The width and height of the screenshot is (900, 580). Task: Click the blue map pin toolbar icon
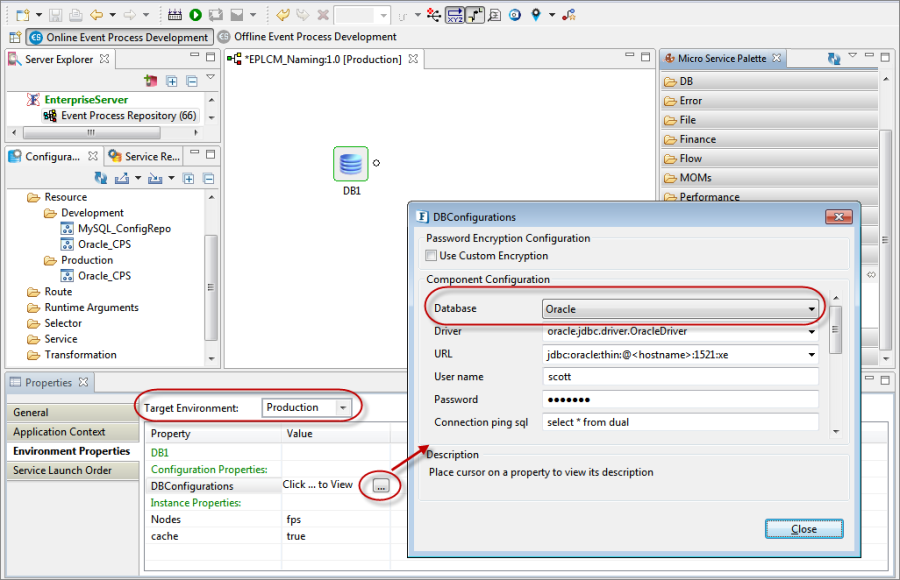tap(536, 15)
